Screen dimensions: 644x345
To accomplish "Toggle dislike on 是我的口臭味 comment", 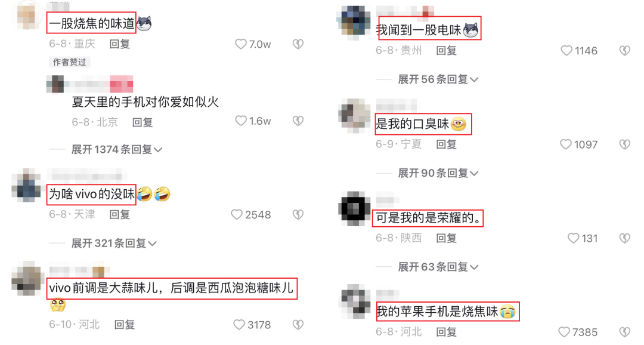I will click(625, 144).
